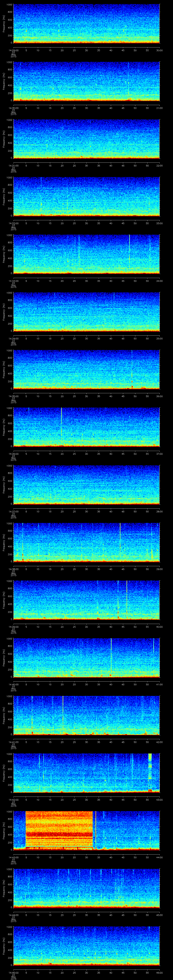The height and width of the screenshot is (980, 173).
Task: Select the spectrogram plot starting at 14:35:00
Action: tap(86, 369)
